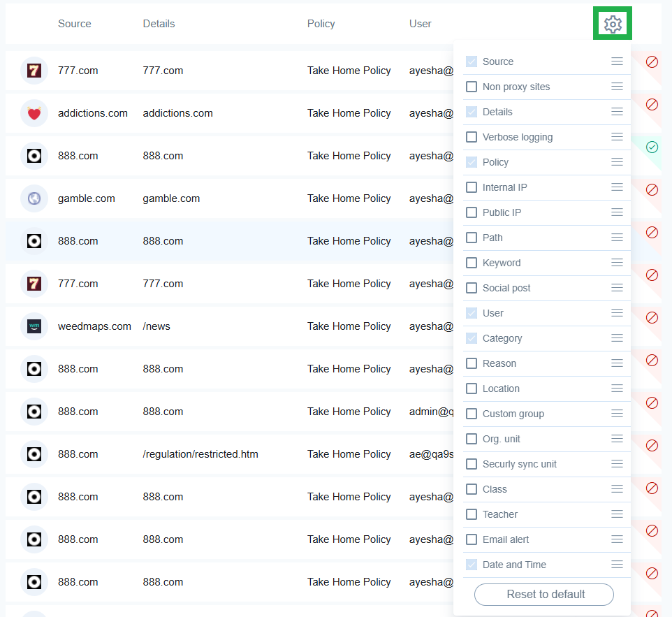Click the addictions.com heart favicon
Image resolution: width=672 pixels, height=617 pixels.
tap(34, 113)
